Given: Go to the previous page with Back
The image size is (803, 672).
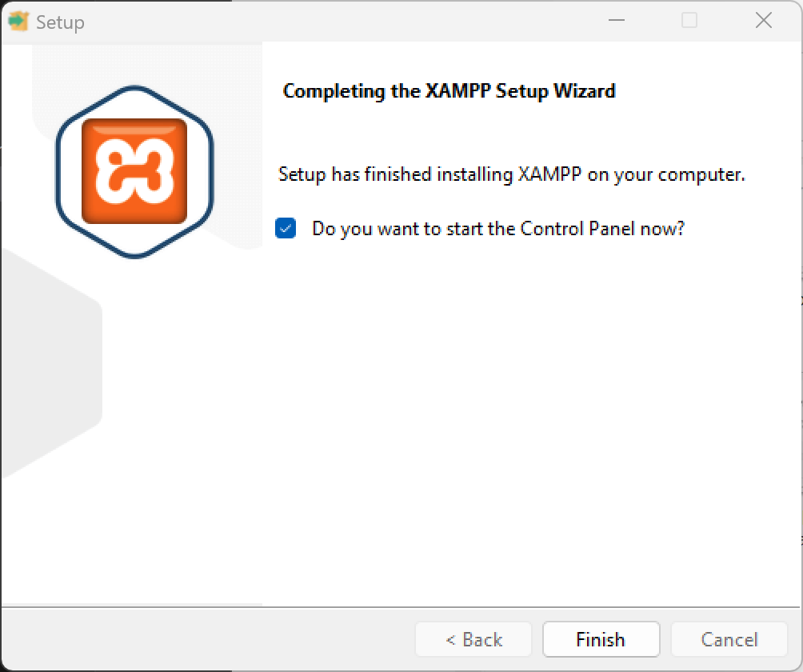Looking at the screenshot, I should [x=473, y=639].
